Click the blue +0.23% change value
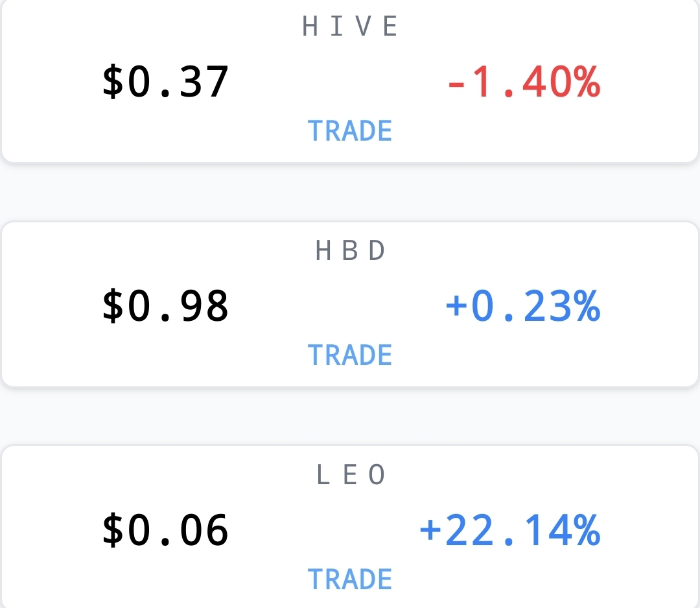 (523, 306)
